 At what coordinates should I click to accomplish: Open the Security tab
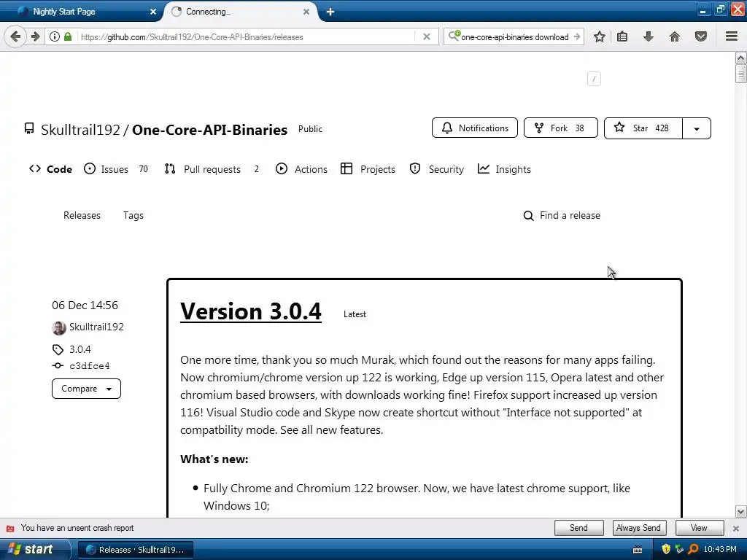point(436,169)
